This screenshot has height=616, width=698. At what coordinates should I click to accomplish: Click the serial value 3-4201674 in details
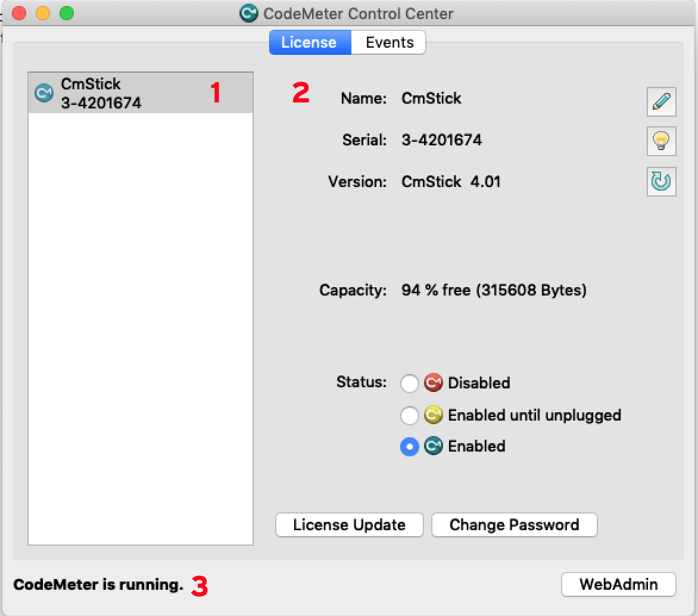441,140
